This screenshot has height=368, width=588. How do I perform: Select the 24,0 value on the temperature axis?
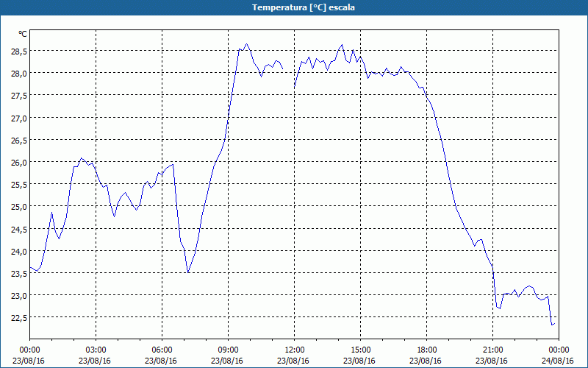tap(19, 252)
